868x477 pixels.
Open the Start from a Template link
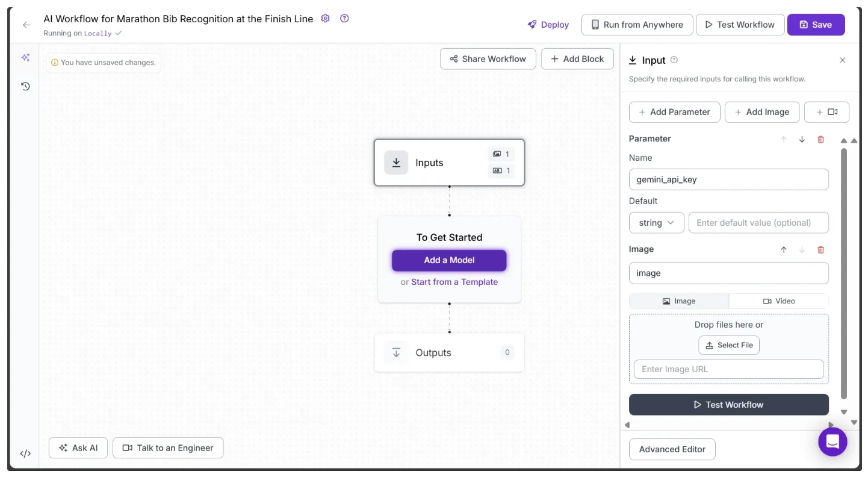pyautogui.click(x=454, y=282)
